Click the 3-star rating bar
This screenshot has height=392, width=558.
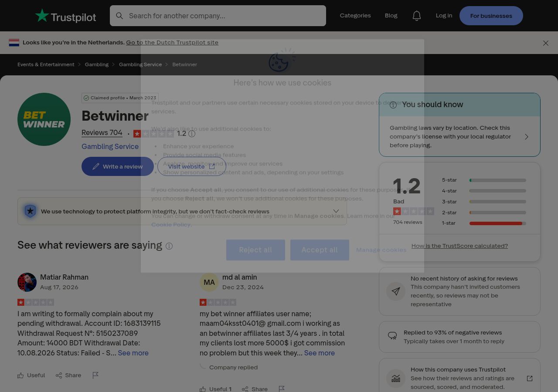[x=498, y=202]
